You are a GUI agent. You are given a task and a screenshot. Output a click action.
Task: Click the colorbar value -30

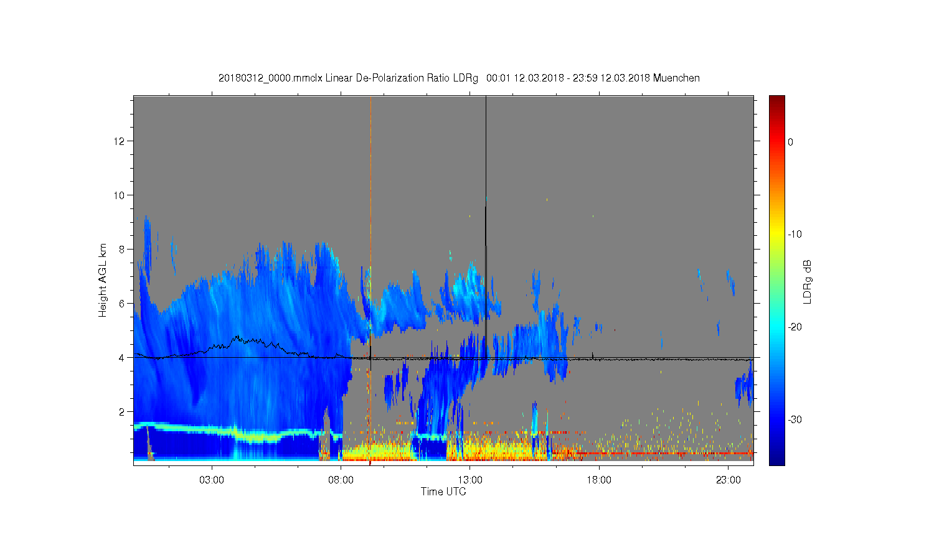point(795,420)
